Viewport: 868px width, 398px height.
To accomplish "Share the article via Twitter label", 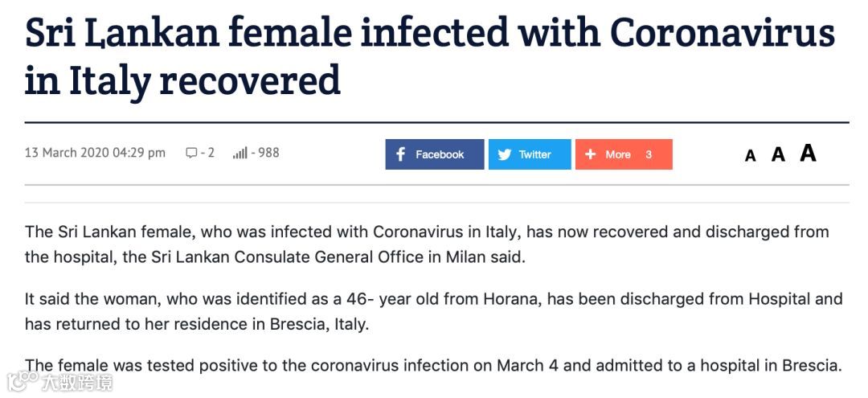I will pos(534,154).
